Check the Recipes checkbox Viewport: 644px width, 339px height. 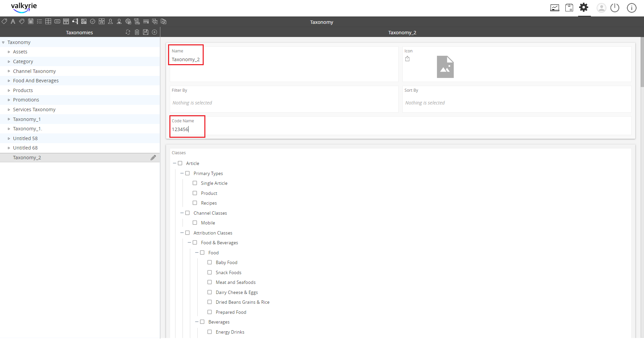[195, 203]
